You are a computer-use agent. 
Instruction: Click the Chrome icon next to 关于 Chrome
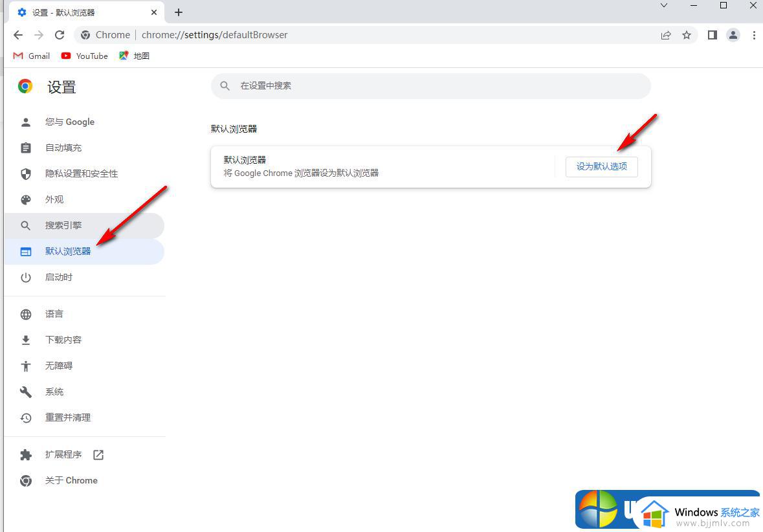[26, 481]
